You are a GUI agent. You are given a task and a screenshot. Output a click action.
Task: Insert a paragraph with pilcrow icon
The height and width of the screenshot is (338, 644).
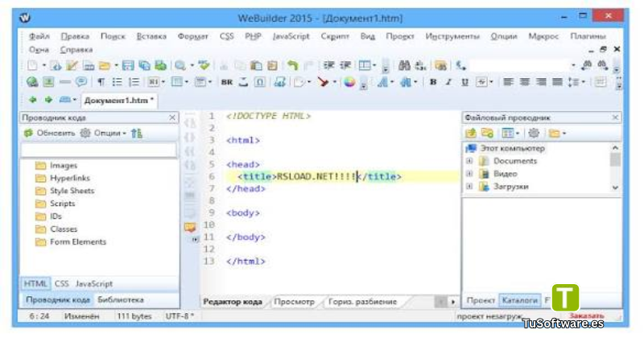(101, 82)
